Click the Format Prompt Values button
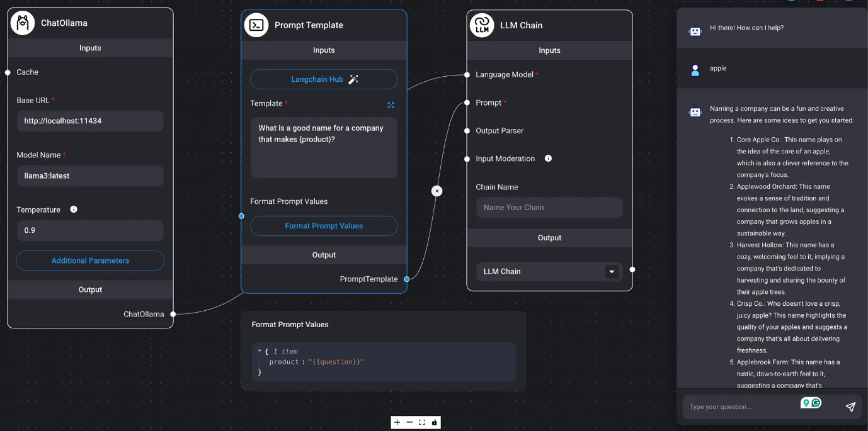The width and height of the screenshot is (868, 431). (x=324, y=226)
